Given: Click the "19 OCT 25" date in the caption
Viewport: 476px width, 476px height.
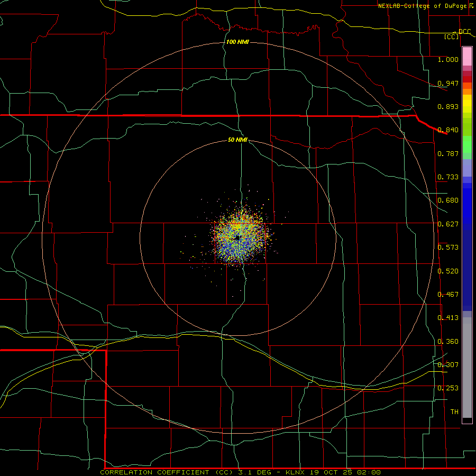Looking at the screenshot, I should [331, 472].
